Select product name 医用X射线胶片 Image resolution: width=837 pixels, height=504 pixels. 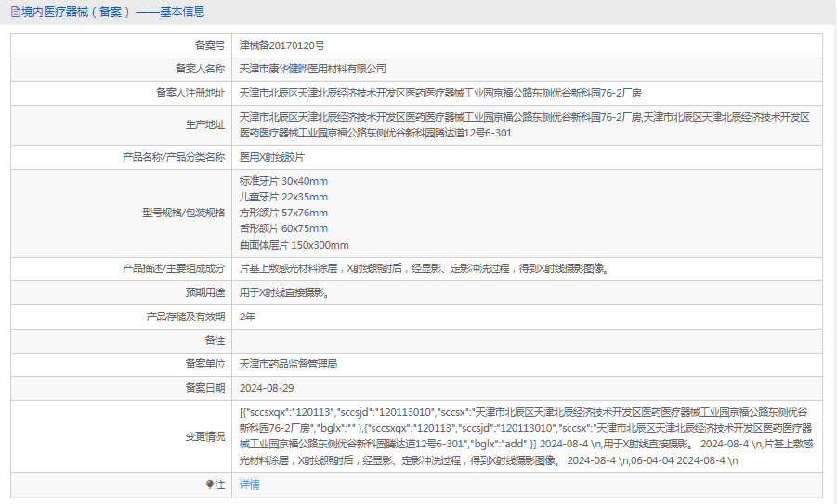click(x=272, y=157)
